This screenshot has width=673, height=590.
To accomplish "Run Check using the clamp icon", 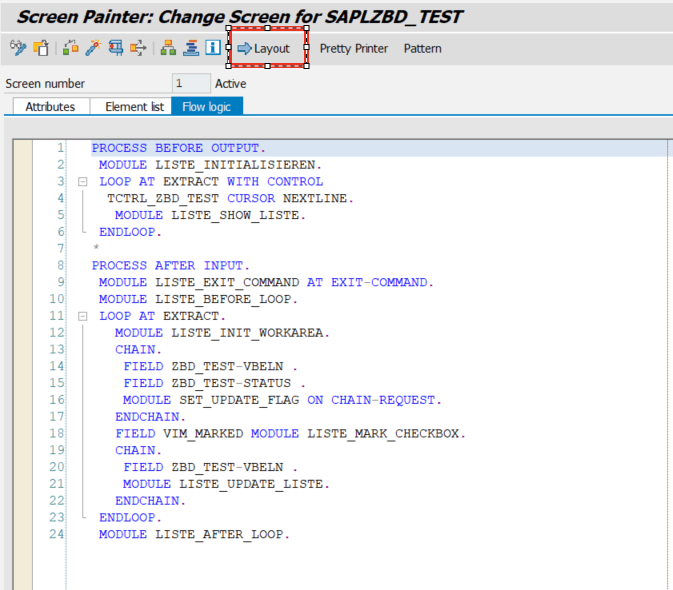I will [x=115, y=48].
